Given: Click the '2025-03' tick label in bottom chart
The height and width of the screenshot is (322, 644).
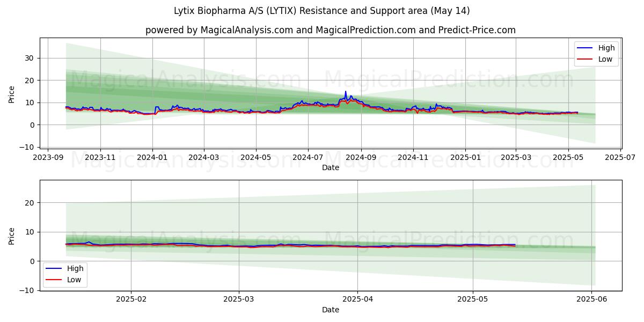Looking at the screenshot, I should click(239, 299).
